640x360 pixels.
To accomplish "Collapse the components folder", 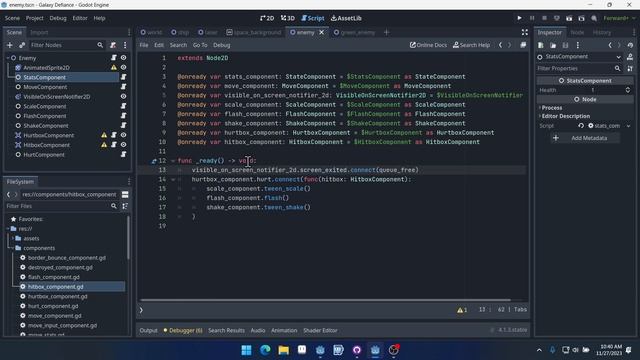I will pos(13,248).
